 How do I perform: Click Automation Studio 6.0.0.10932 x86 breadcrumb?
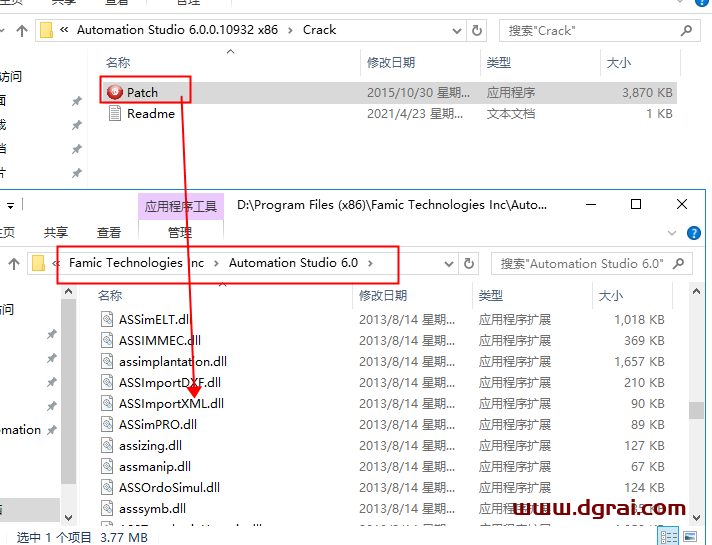[x=178, y=30]
